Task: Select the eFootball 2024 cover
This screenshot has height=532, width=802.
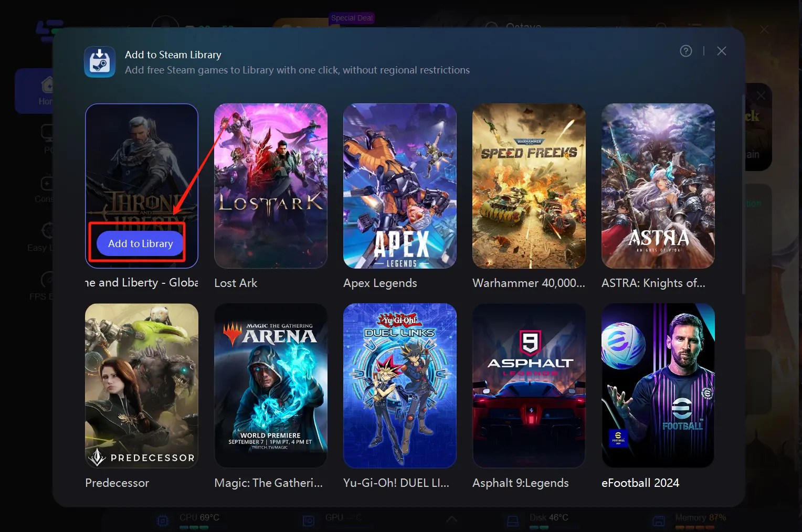Action: (x=658, y=386)
